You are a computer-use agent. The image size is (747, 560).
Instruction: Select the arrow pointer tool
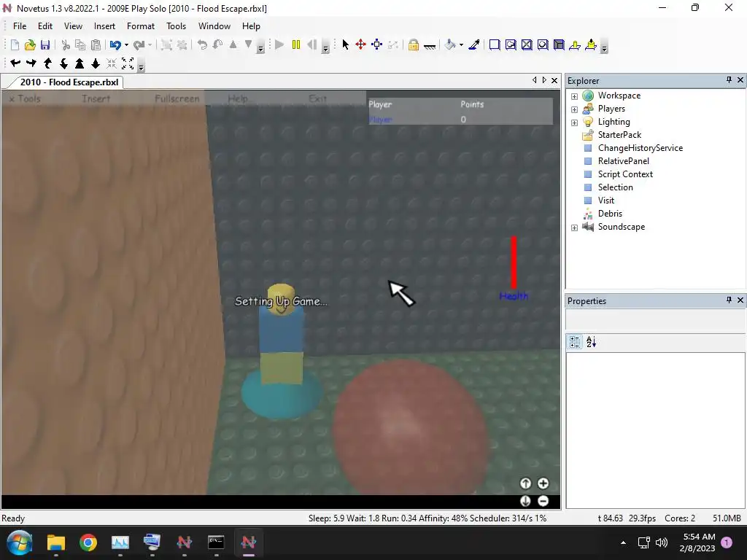345,44
